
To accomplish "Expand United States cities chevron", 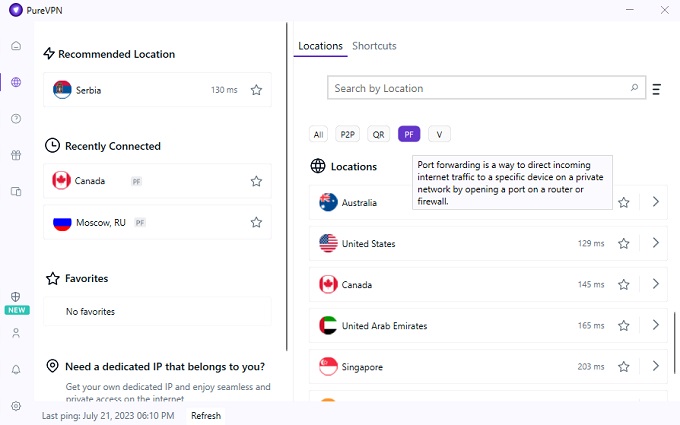I will pos(656,242).
